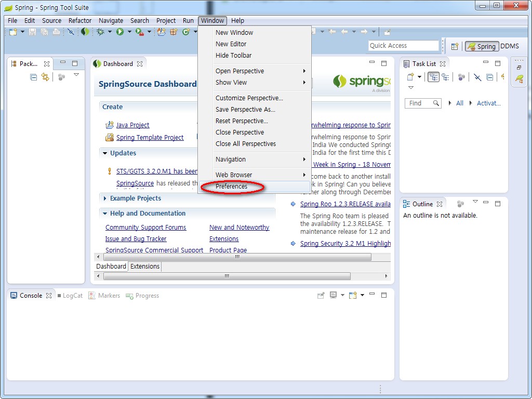
Task: Expand the Example Projects section
Action: [105, 198]
